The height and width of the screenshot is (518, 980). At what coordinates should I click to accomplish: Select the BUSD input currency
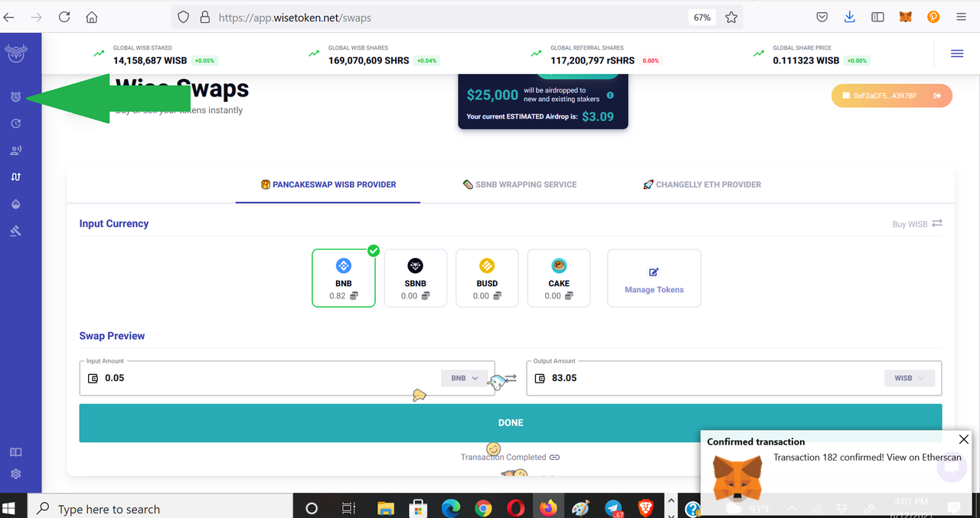pyautogui.click(x=487, y=278)
